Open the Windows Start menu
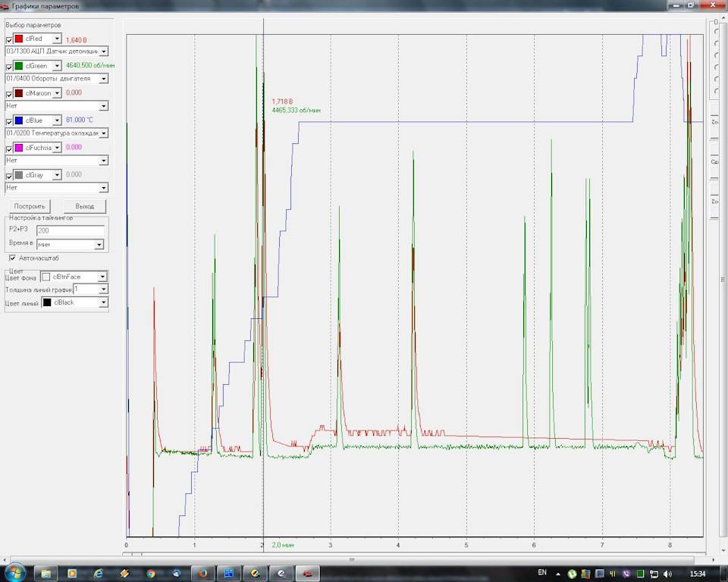728x582 pixels. pyautogui.click(x=15, y=572)
